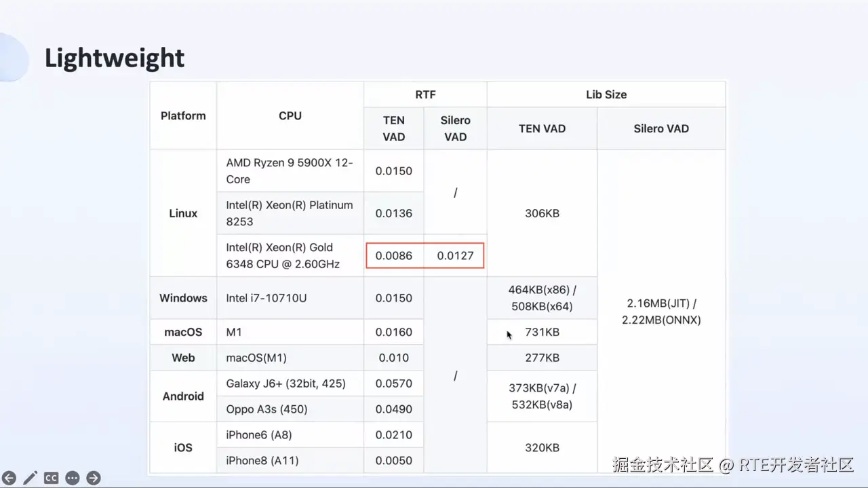868x488 pixels.
Task: Go to the previous slide arrow
Action: tap(9, 478)
